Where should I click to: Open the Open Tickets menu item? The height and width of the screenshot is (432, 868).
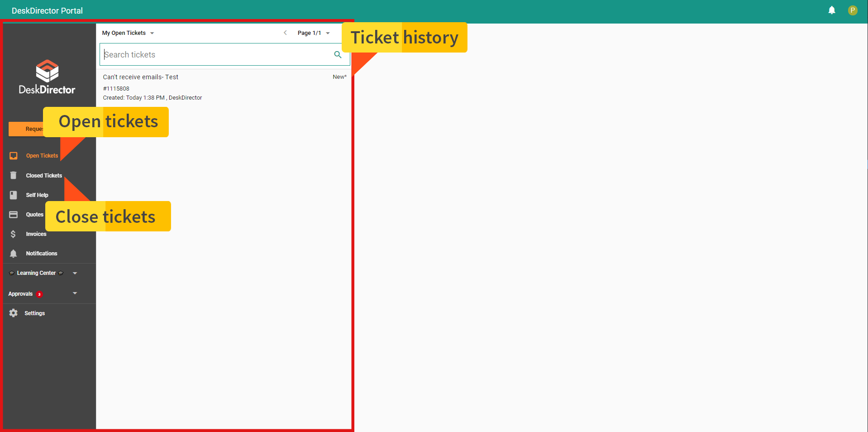coord(42,156)
